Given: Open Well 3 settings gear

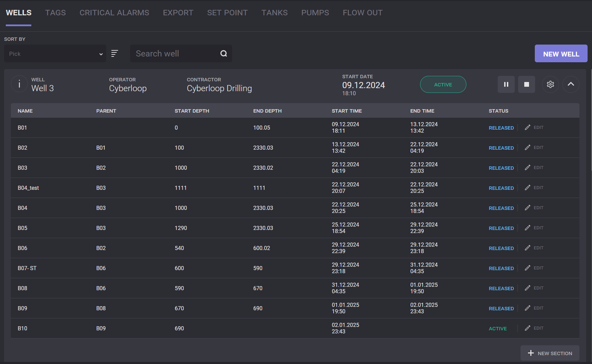Looking at the screenshot, I should (x=550, y=84).
